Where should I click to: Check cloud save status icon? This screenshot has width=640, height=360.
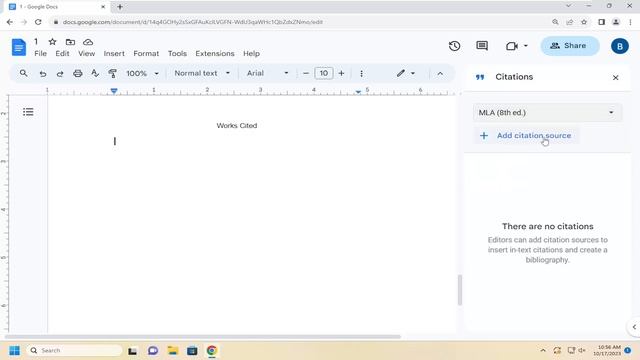[88, 42]
